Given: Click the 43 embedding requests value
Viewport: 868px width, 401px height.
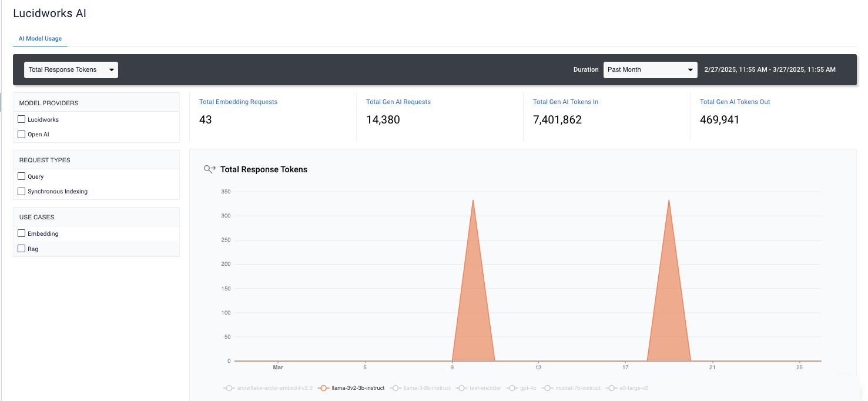Looking at the screenshot, I should [206, 120].
